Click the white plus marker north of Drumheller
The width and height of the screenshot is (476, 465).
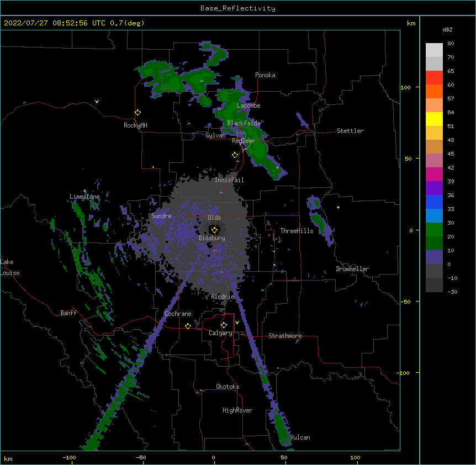pyautogui.click(x=338, y=207)
